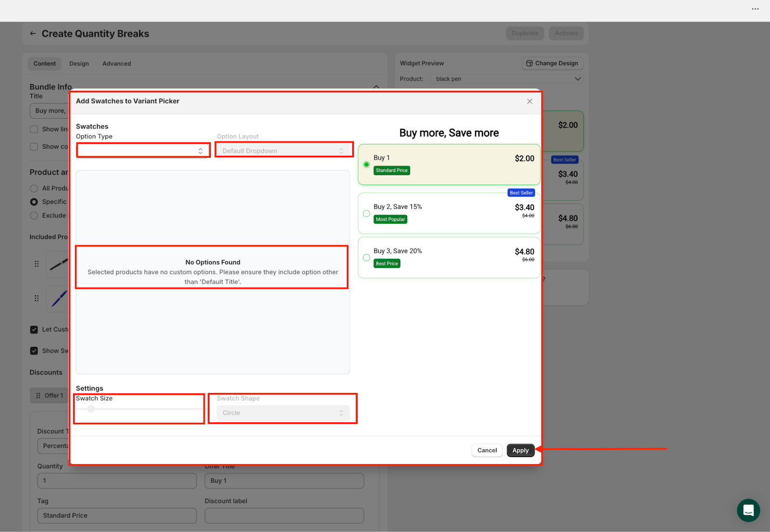Switch to the Design tab
Image resolution: width=770 pixels, height=532 pixels.
79,63
